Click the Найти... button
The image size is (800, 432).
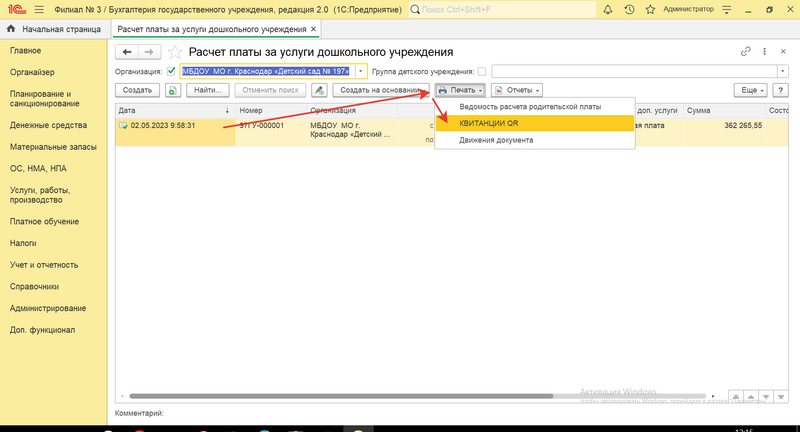[x=207, y=90]
